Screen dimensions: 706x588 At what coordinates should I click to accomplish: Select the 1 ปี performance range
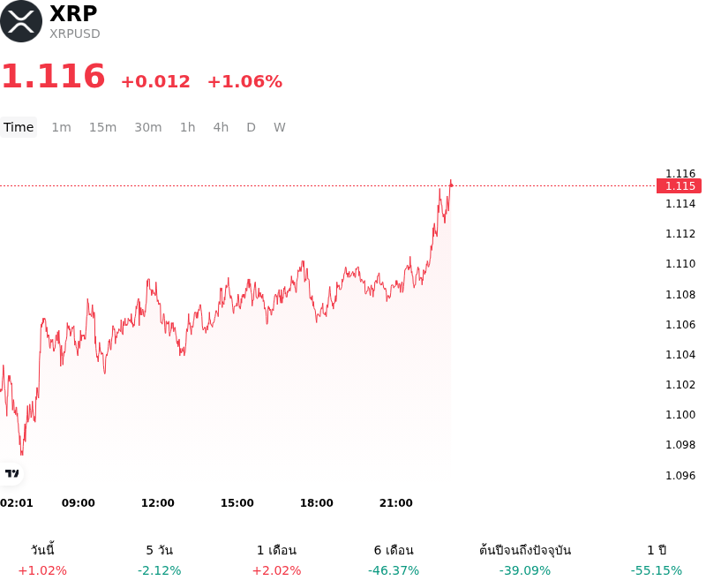[x=657, y=560]
